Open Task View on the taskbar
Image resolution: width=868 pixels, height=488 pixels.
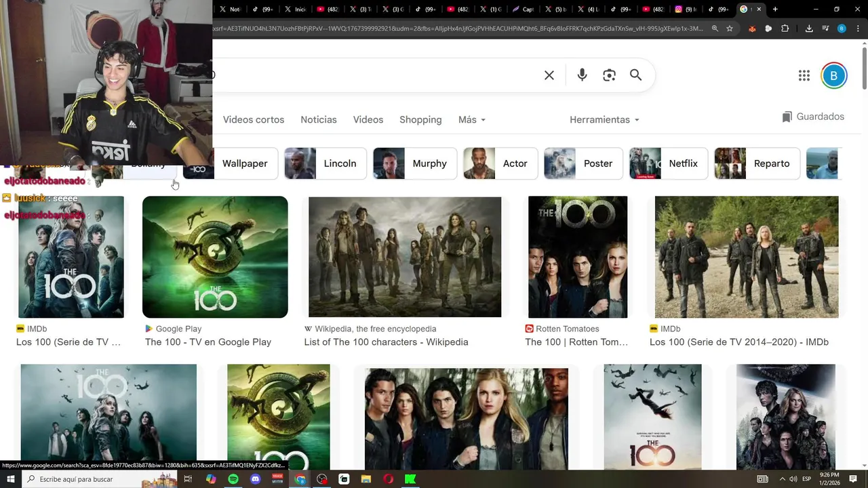point(188,479)
